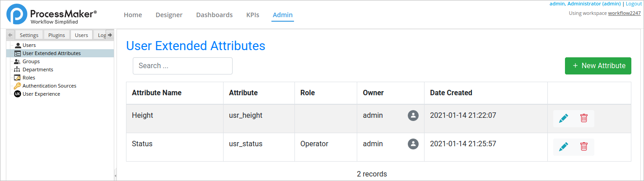This screenshot has height=181, width=644.
Task: Open Departments in the sidebar tree
Action: click(x=37, y=70)
